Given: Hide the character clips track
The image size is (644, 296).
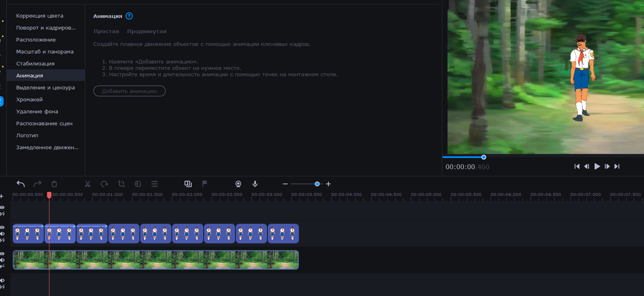Looking at the screenshot, I should (x=2, y=227).
